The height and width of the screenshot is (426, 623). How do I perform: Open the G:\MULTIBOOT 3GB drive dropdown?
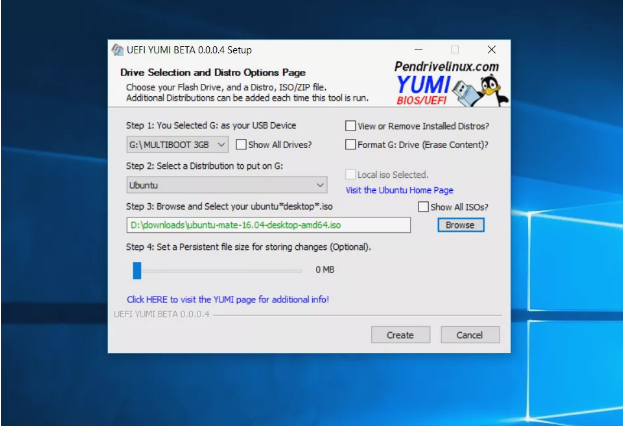(x=177, y=145)
